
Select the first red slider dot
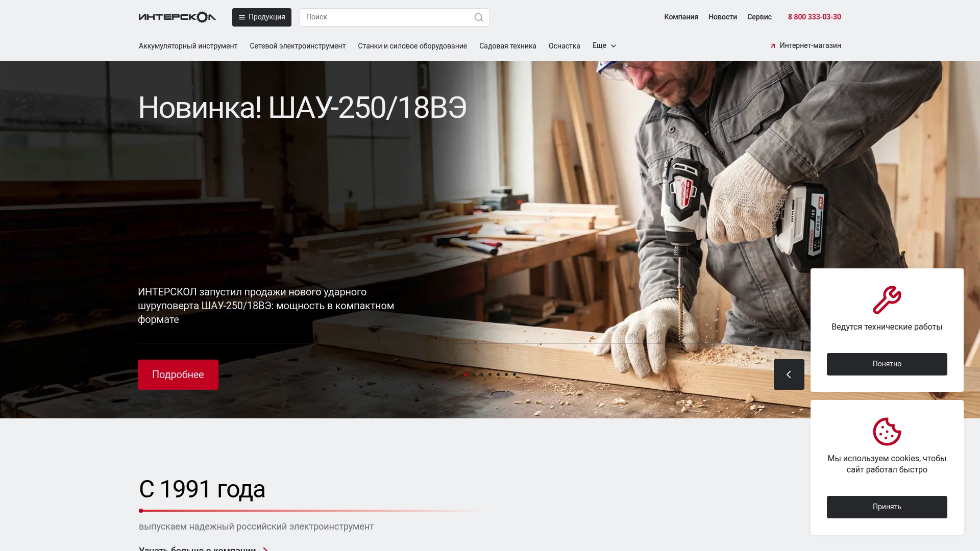pyautogui.click(x=465, y=374)
